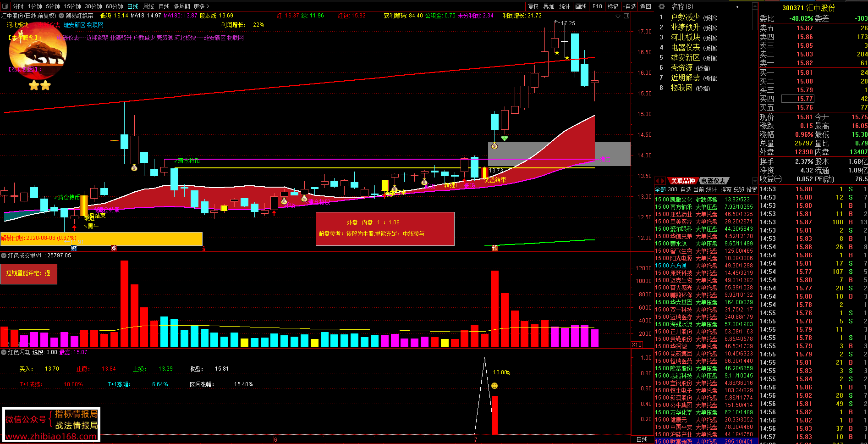Select the 当前 filter in the news list
The height and width of the screenshot is (444, 868).
[698, 189]
